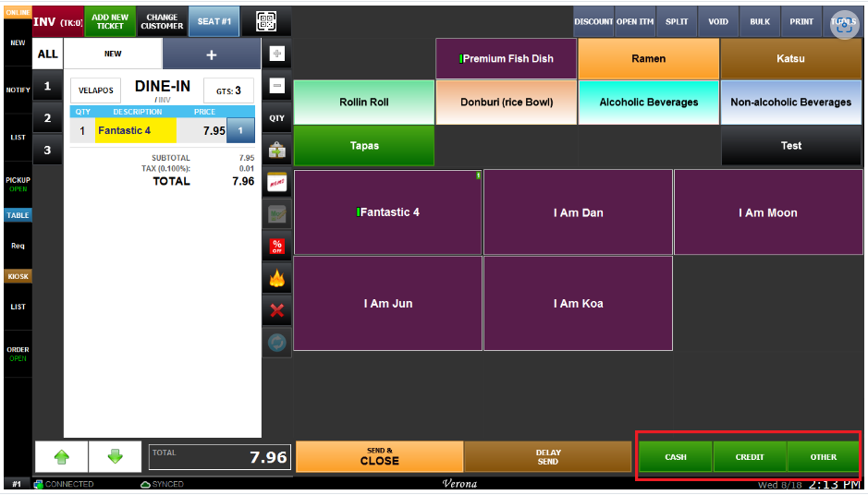Open the Alcoholic Beverages category
Viewport: 868px width, 495px height.
click(648, 103)
